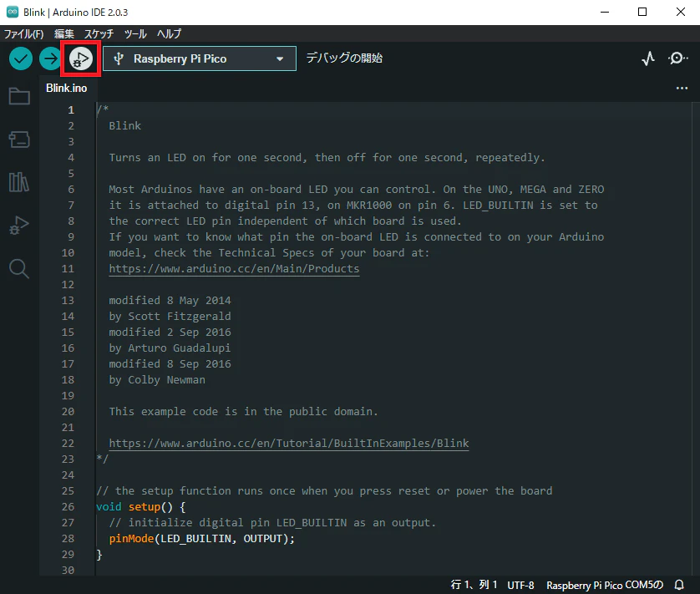Viewport: 700px width, 594px height.
Task: Follow the BuiltInExamples/Blink tutorial link
Action: [x=289, y=443]
